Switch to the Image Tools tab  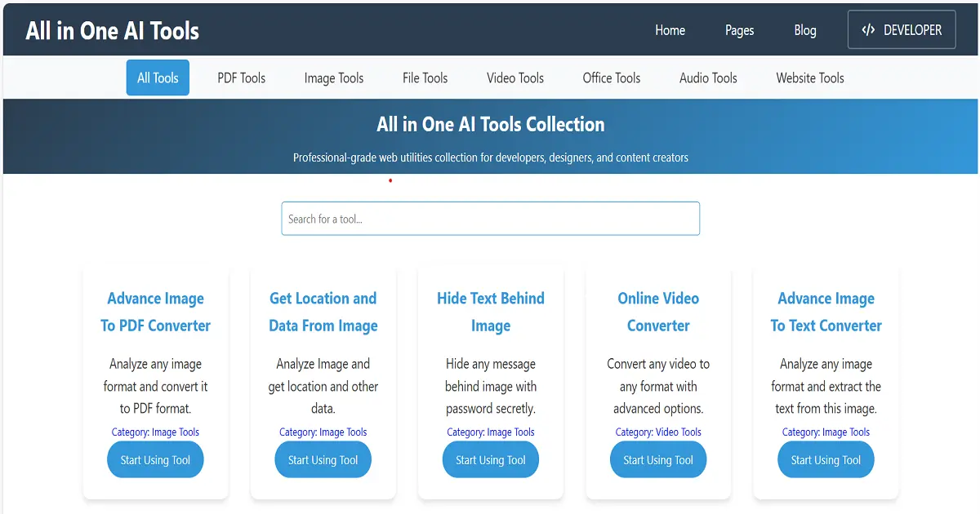coord(333,78)
